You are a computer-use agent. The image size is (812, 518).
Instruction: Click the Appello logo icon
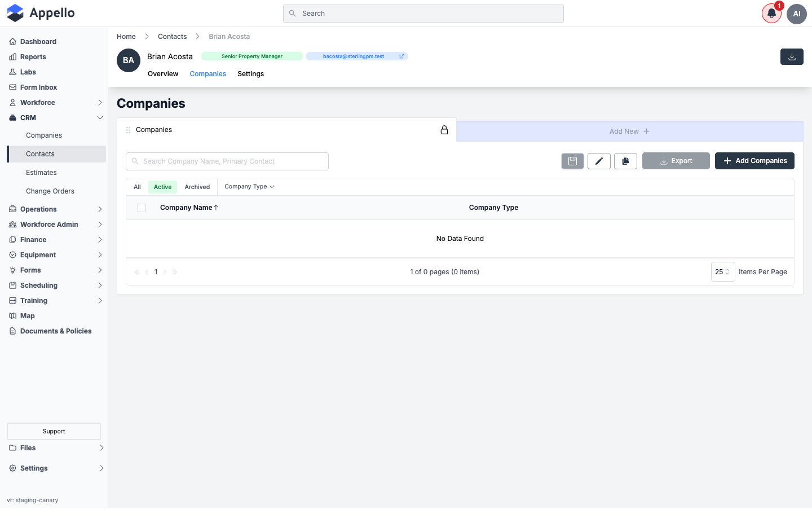click(15, 13)
